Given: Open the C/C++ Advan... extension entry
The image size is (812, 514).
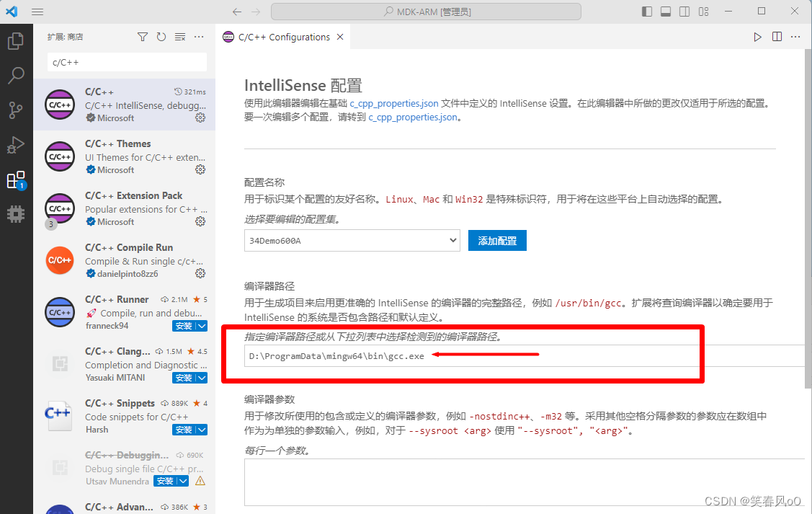Looking at the screenshot, I should (x=124, y=504).
